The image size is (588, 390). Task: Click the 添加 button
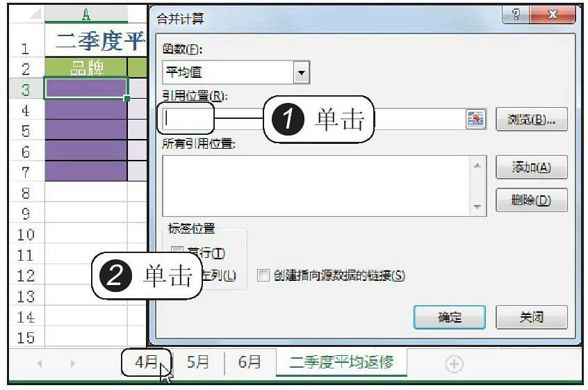point(531,167)
